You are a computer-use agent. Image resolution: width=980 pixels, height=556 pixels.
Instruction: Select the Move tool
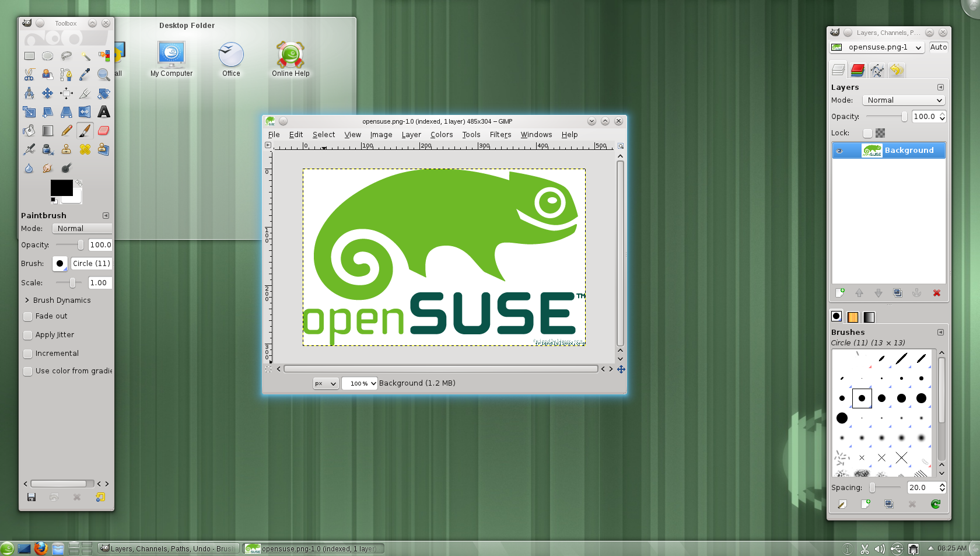pos(48,93)
